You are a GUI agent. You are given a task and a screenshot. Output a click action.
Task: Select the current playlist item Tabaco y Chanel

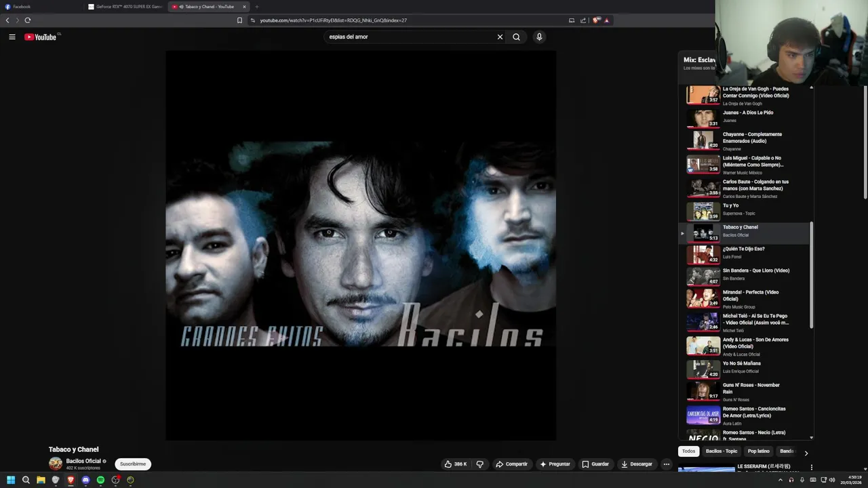[x=745, y=232]
